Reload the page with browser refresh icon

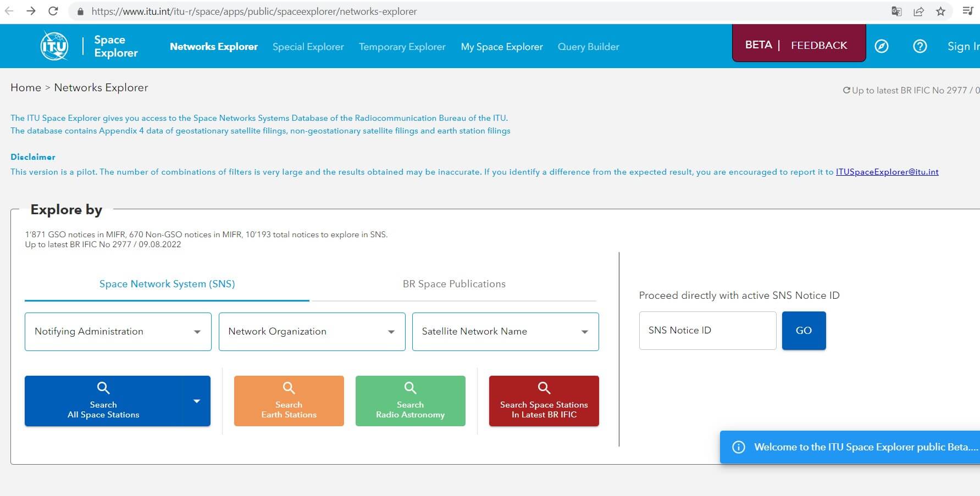coord(53,11)
